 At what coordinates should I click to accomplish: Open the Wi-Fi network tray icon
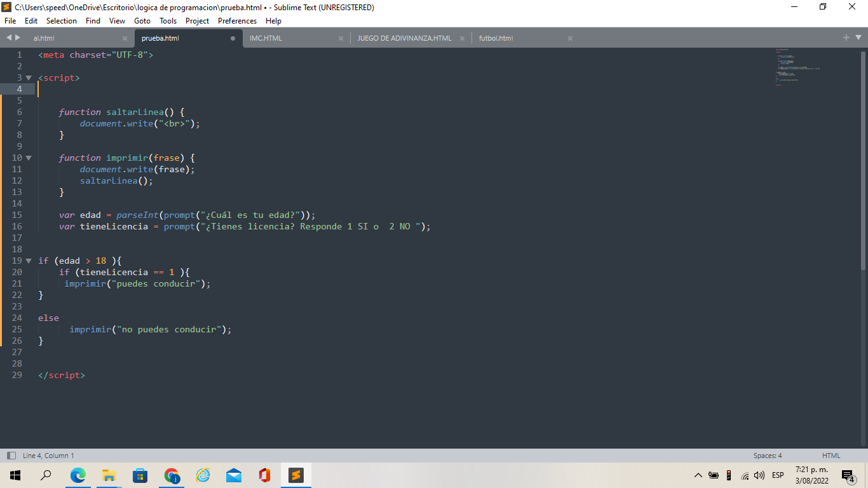point(745,475)
